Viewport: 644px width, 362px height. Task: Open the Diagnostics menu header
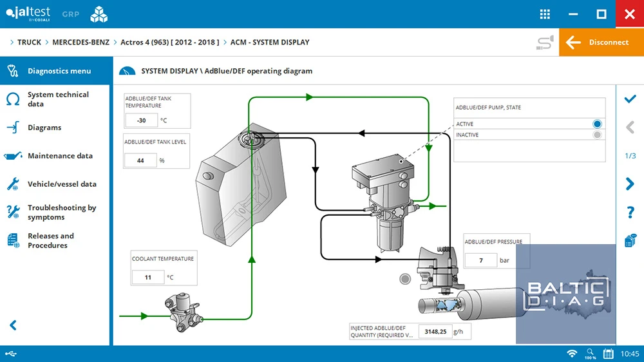pyautogui.click(x=56, y=71)
